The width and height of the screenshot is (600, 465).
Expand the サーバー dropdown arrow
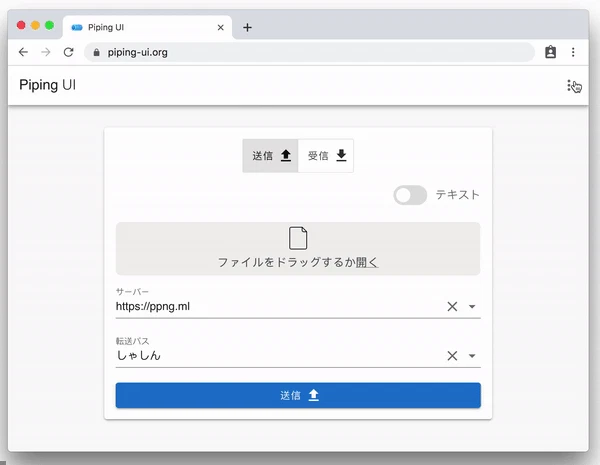[472, 307]
